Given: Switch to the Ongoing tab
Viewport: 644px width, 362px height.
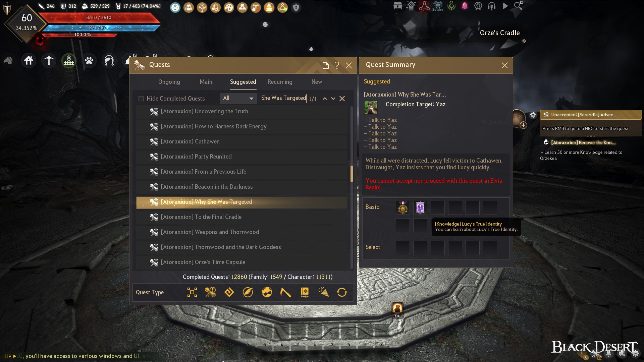Looking at the screenshot, I should [169, 82].
